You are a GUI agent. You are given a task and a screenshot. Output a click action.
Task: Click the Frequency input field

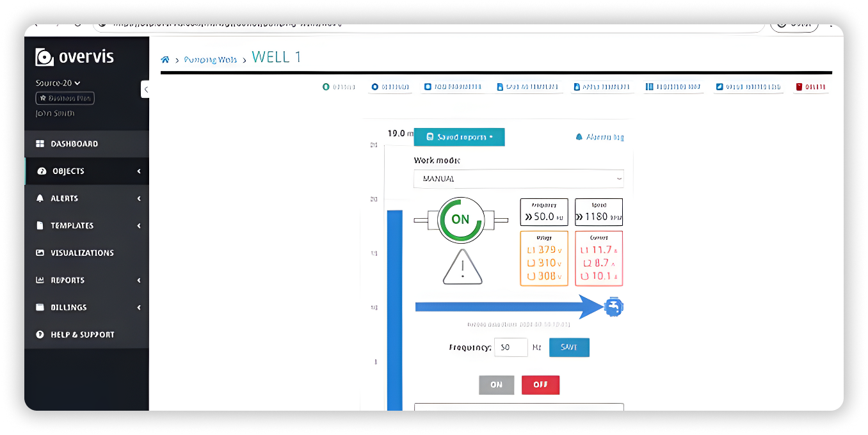[510, 347]
